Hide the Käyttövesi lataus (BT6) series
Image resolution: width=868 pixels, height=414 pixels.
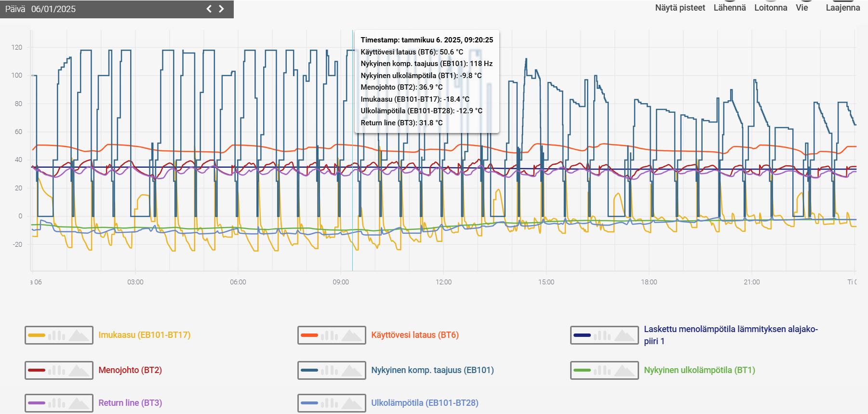pos(415,335)
